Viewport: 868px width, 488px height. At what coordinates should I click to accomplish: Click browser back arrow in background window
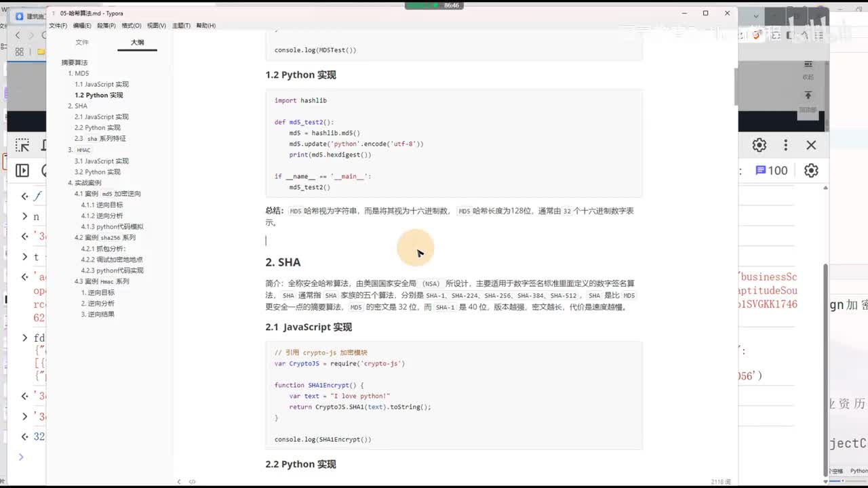coord(18,35)
